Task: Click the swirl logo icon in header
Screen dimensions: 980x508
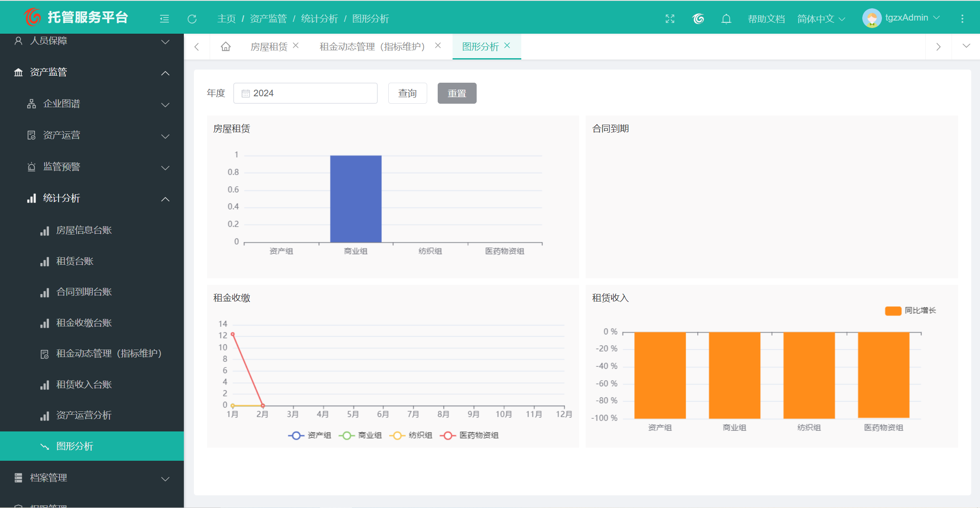Action: (x=698, y=19)
